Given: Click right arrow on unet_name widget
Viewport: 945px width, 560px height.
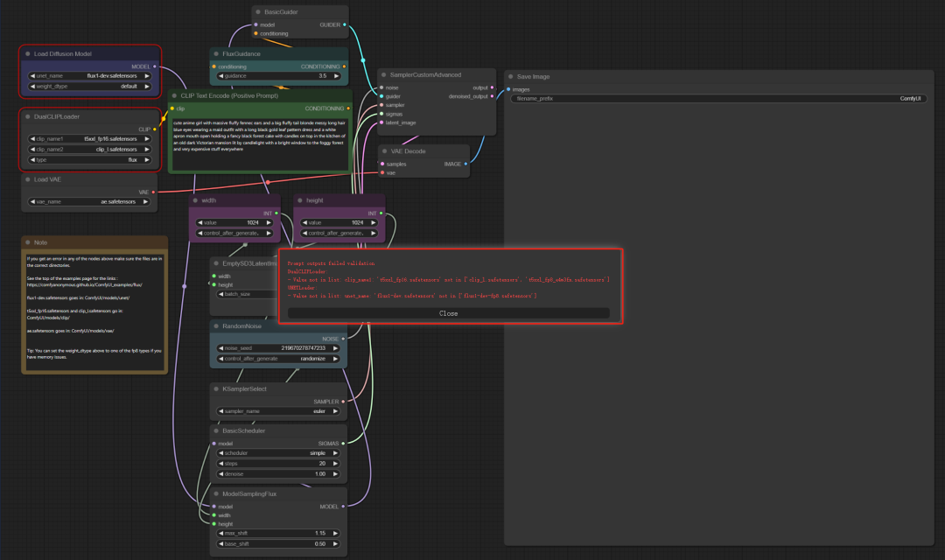Looking at the screenshot, I should (147, 76).
